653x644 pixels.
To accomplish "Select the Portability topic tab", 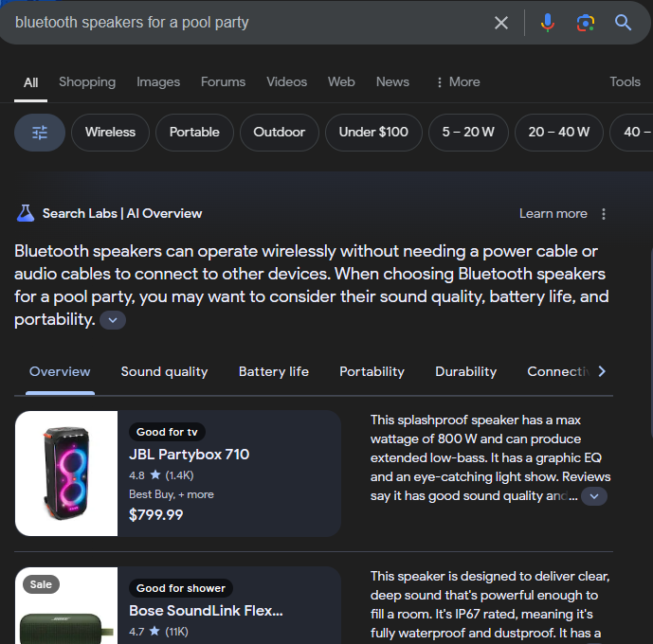I will click(x=372, y=371).
